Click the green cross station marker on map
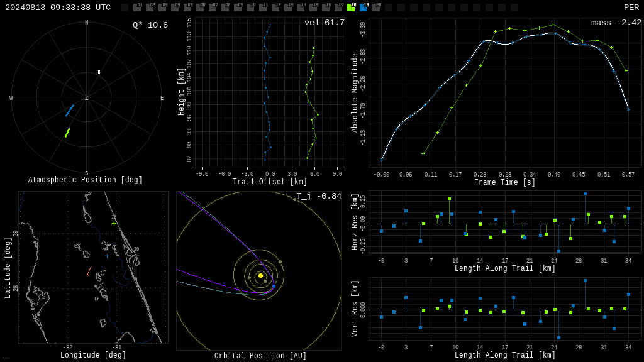 114,223
